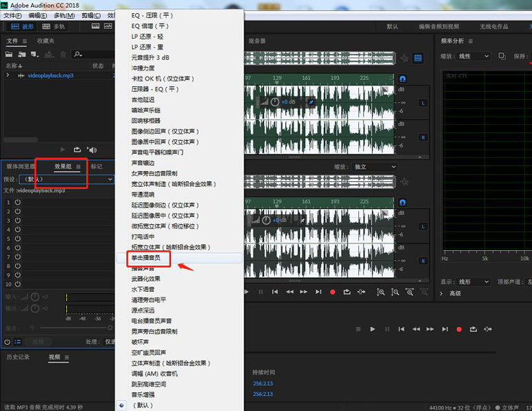Viewport: 532px width, 411px height.
Task: Switch to the 标记 tab
Action: click(x=96, y=166)
